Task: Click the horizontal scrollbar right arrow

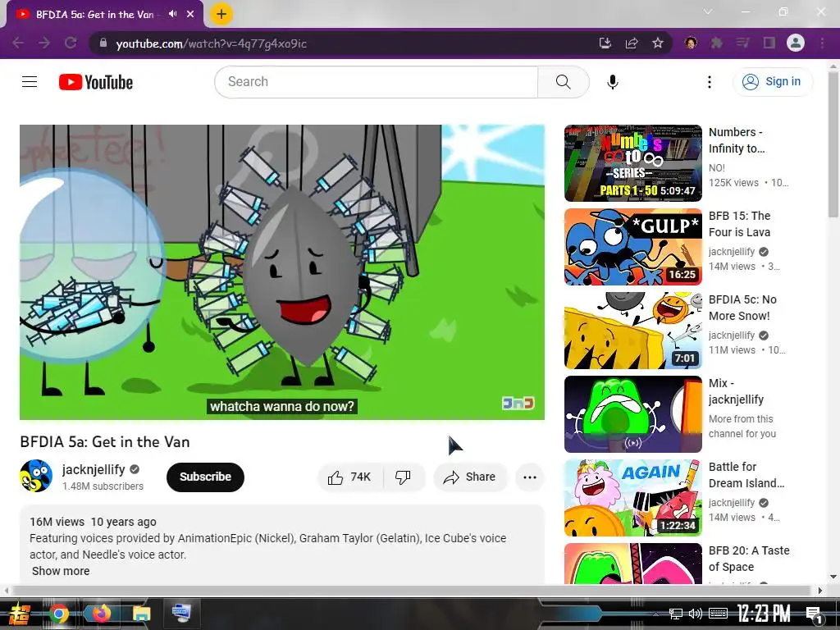Action: (820, 591)
